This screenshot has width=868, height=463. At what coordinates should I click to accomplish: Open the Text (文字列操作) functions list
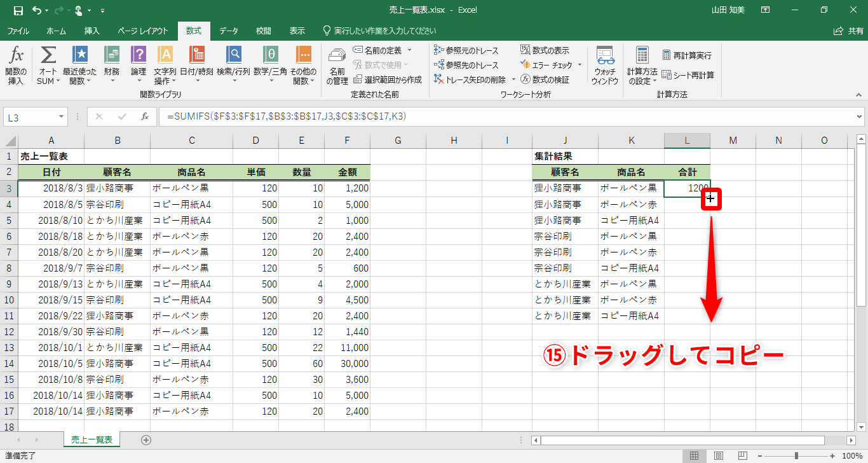[x=165, y=66]
